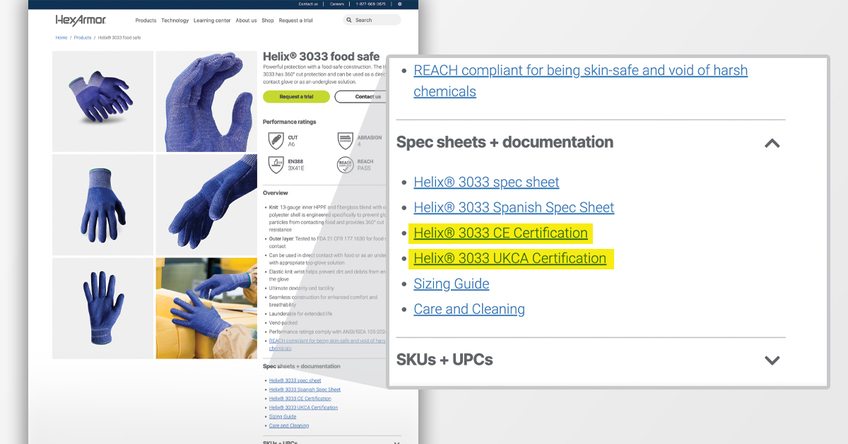848x444 pixels.
Task: View the glove back-of-hand thumbnail
Action: click(x=103, y=204)
